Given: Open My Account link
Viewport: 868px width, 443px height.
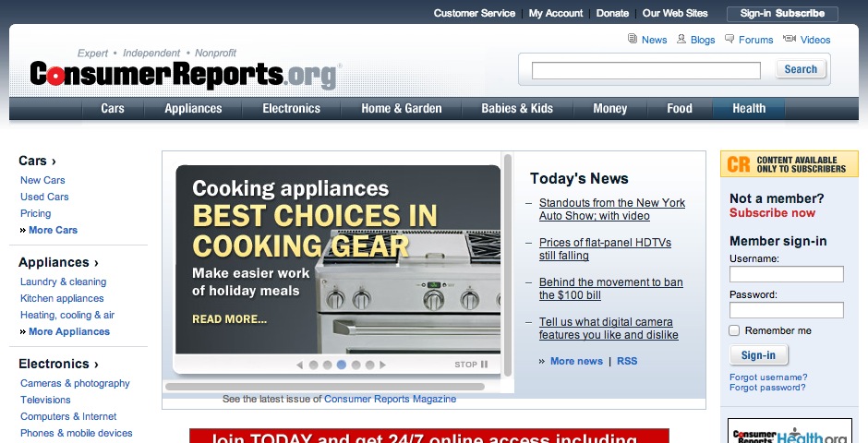Looking at the screenshot, I should click(556, 13).
